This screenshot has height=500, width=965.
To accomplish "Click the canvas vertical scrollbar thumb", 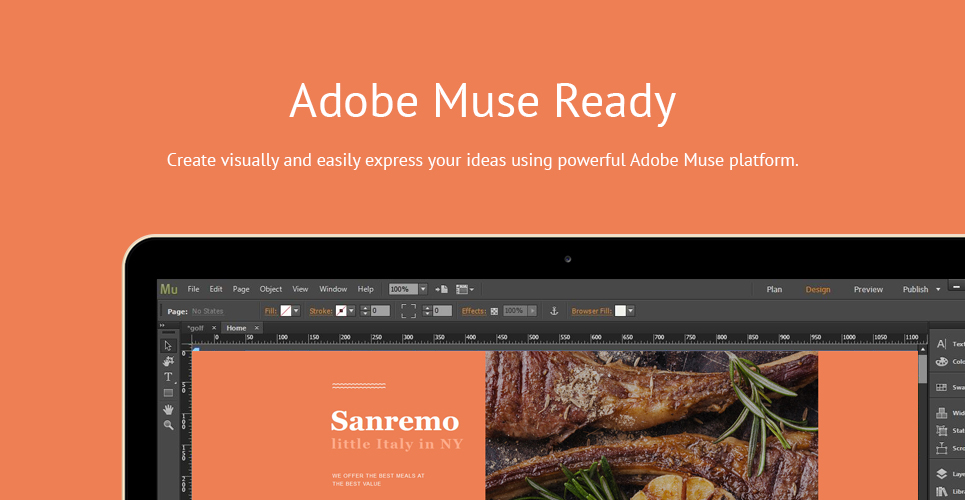I will 923,369.
